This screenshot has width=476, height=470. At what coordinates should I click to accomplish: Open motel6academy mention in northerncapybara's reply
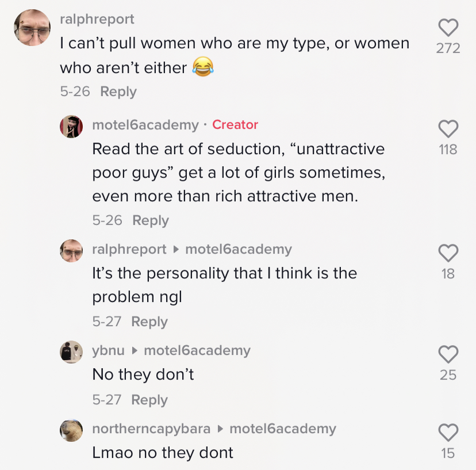[283, 429]
